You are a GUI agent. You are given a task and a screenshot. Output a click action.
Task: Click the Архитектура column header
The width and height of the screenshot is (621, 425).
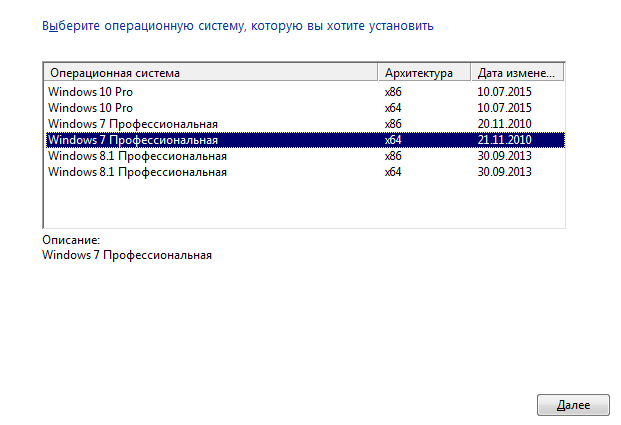[424, 72]
